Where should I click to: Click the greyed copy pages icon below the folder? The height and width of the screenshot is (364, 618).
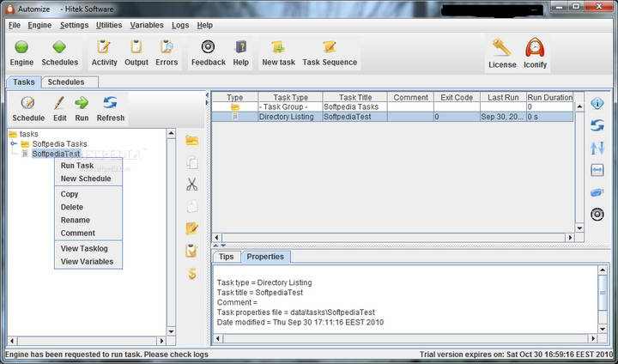pyautogui.click(x=192, y=162)
